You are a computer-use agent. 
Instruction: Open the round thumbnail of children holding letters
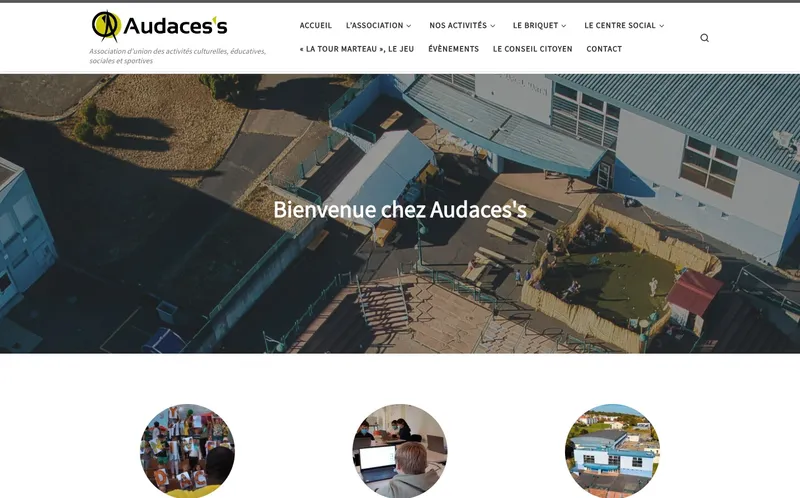187,451
